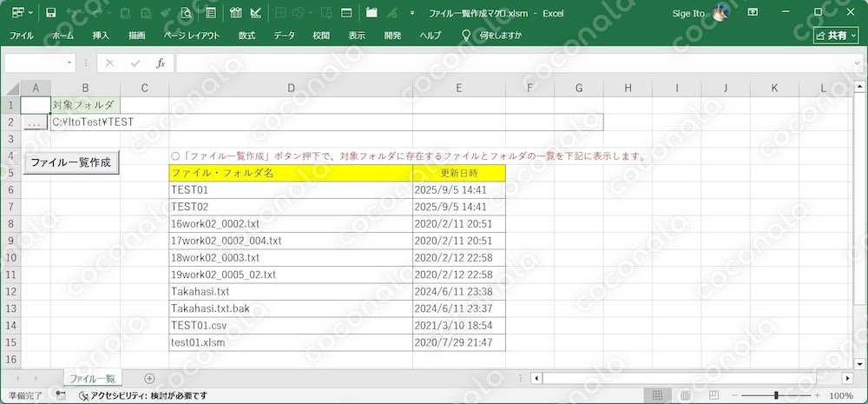Add a new sheet with the plus icon
The width and height of the screenshot is (868, 404).
coord(149,379)
